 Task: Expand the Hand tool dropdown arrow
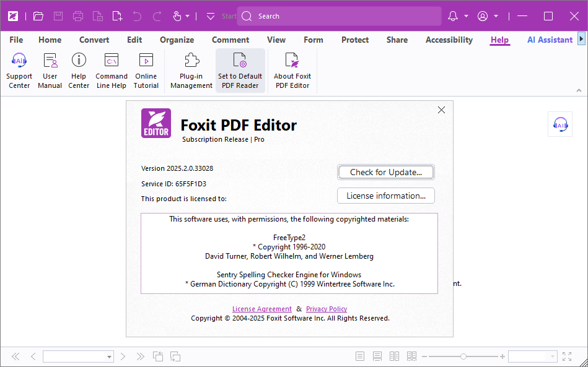188,16
